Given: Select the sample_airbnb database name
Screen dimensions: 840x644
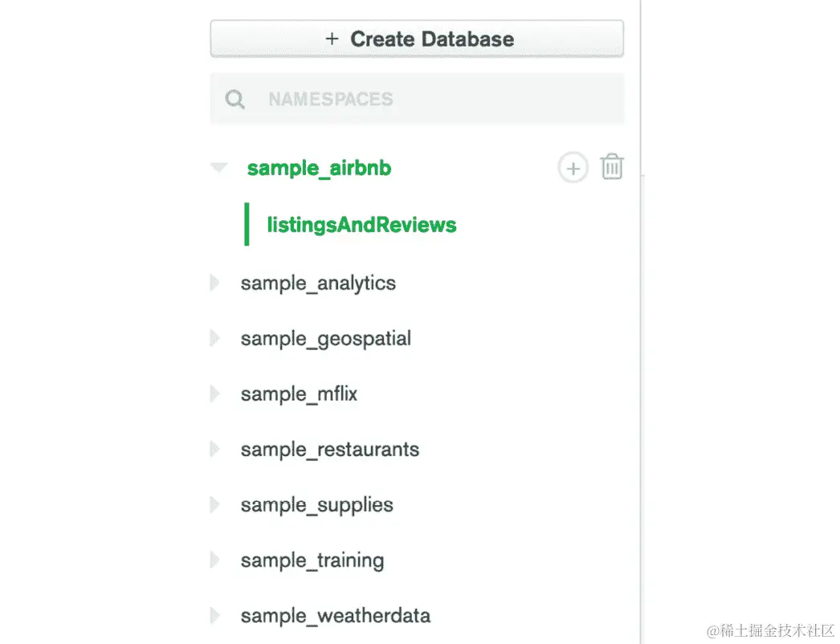Looking at the screenshot, I should coord(319,169).
